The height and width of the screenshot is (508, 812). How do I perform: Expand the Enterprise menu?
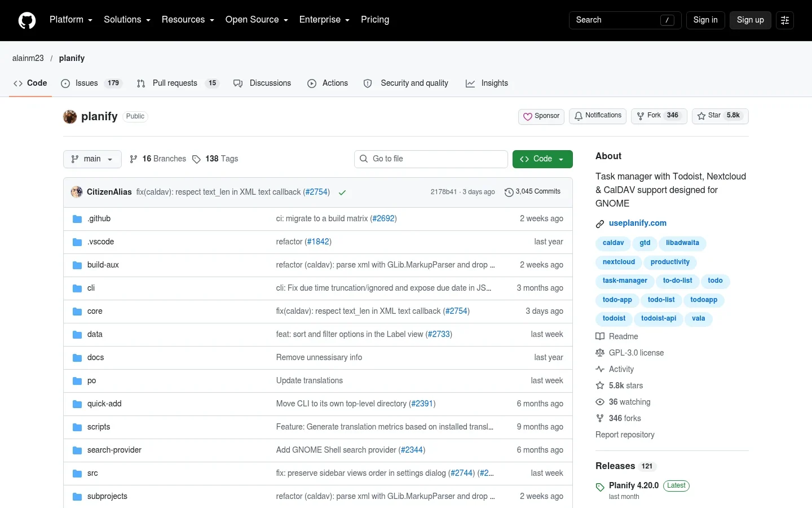click(x=324, y=20)
